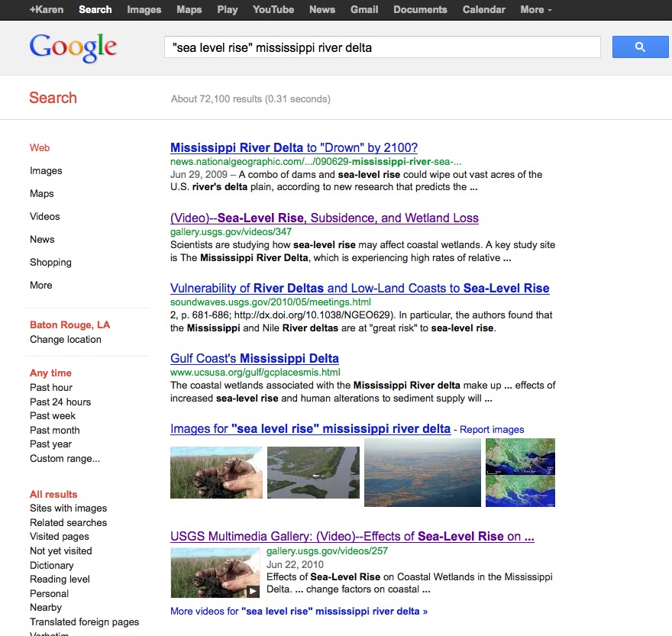Viewport: 672px width, 636px height.
Task: Click news.nationalgeographic.com result URL
Action: (316, 162)
